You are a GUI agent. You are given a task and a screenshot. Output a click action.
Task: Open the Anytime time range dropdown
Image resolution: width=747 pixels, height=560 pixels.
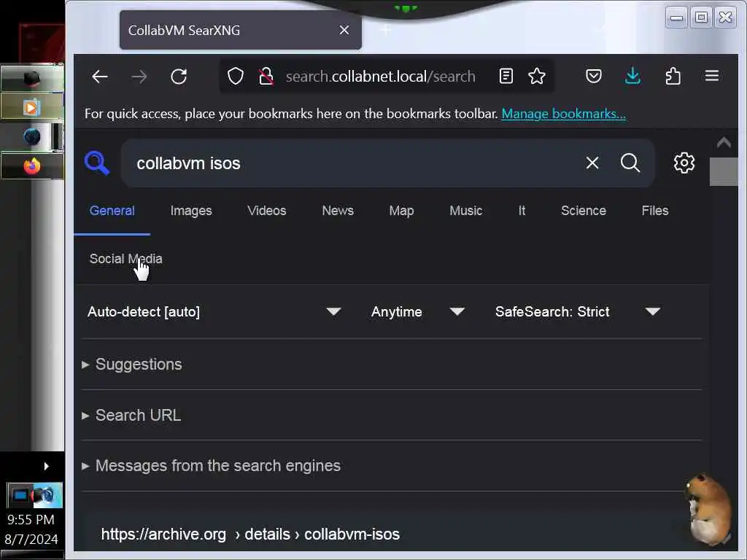pyautogui.click(x=418, y=311)
